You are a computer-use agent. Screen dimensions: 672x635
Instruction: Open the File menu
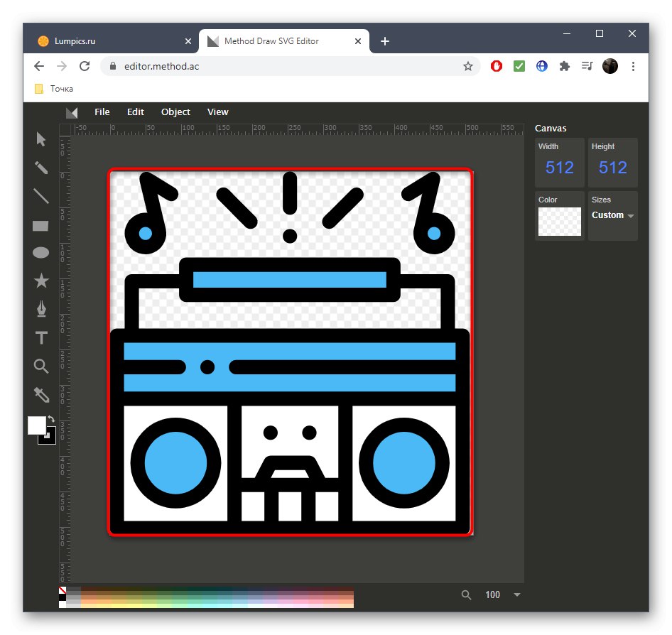coord(102,112)
